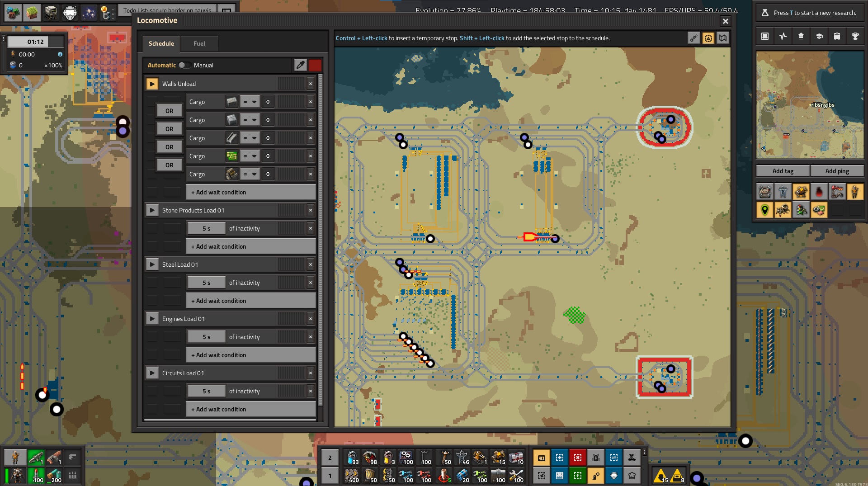Choose the green circuit item slot in the Cargo condition

click(x=231, y=156)
